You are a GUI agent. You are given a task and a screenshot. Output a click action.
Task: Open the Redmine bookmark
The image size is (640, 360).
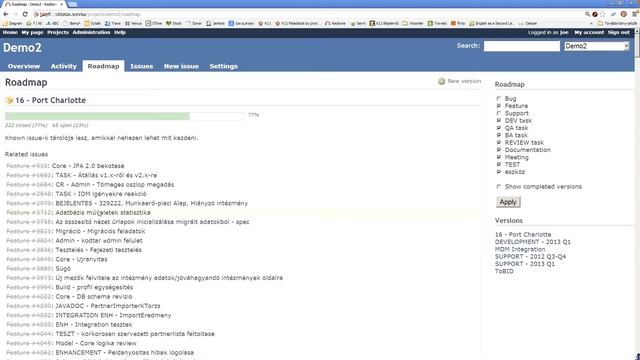[x=336, y=24]
